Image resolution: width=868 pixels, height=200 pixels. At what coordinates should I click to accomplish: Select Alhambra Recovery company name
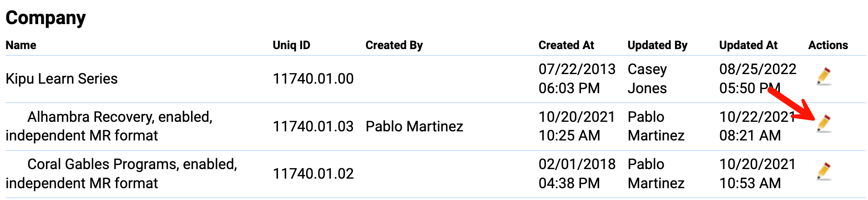[x=109, y=126]
